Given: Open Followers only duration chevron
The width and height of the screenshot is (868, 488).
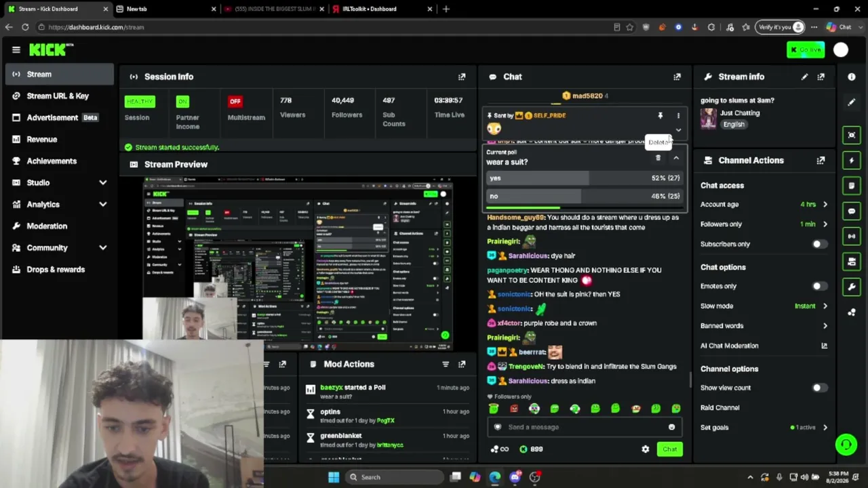Looking at the screenshot, I should tap(825, 224).
